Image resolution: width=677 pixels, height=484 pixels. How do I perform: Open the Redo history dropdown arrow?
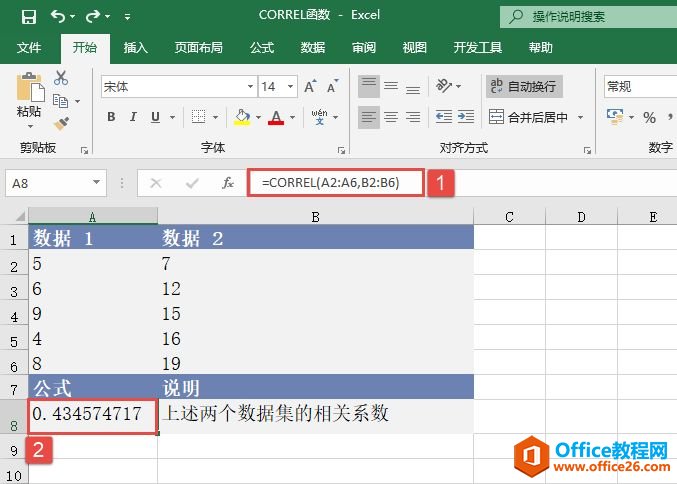point(108,16)
